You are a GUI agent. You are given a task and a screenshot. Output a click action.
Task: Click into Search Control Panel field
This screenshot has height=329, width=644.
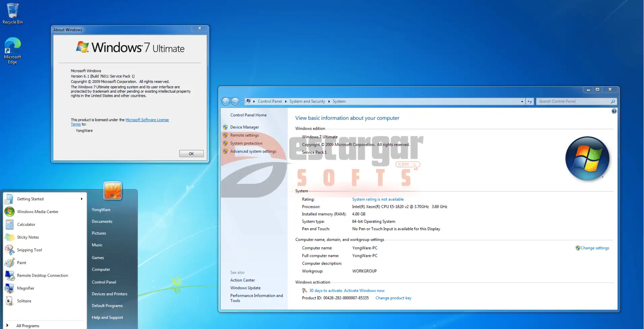(x=574, y=101)
